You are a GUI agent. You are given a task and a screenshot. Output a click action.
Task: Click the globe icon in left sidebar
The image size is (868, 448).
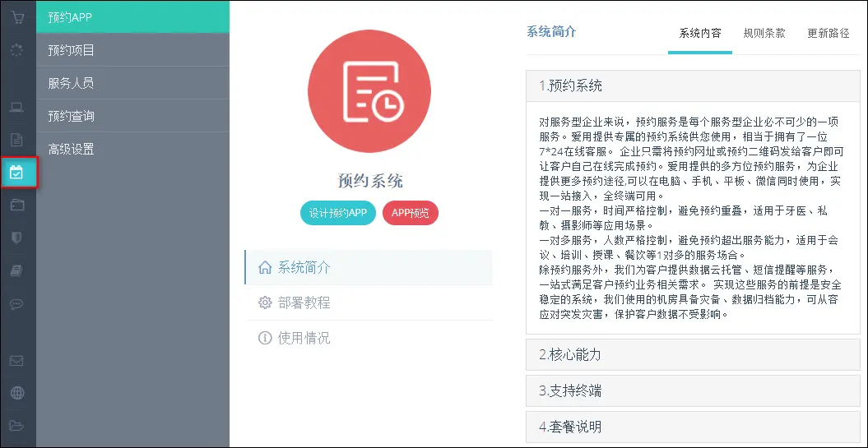(17, 393)
